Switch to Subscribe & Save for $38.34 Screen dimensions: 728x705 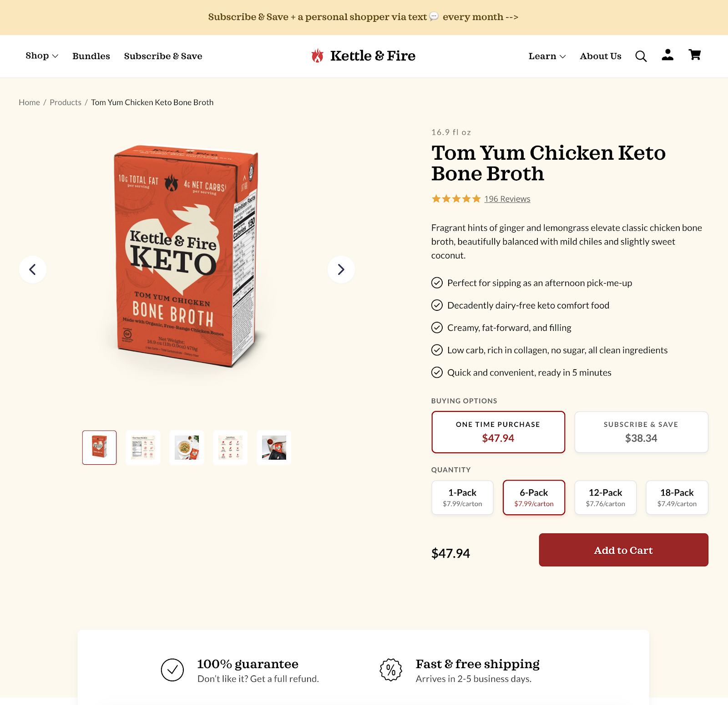tap(641, 431)
